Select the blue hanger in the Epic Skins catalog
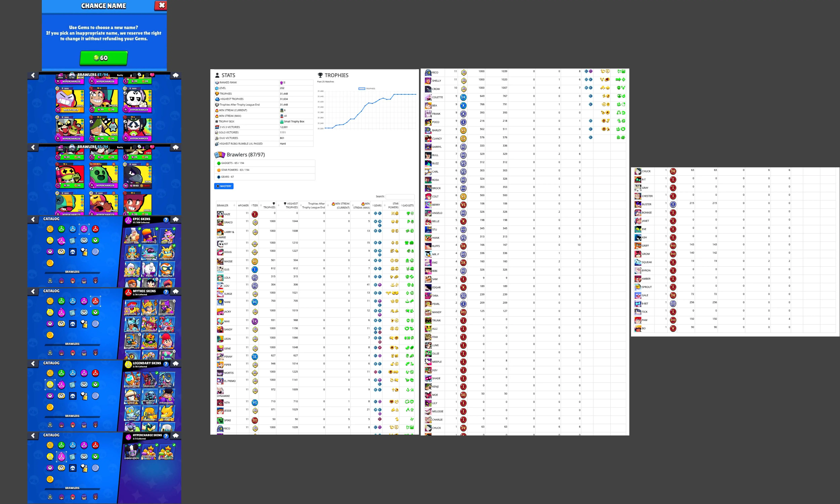This screenshot has width=840, height=504. click(73, 229)
